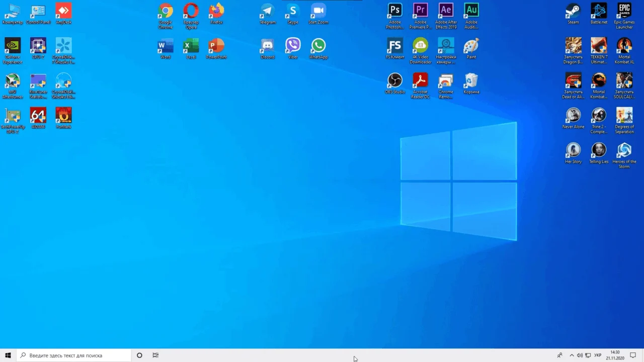Viewport: 644px width, 362px height.
Task: Expand hidden system tray icons arrow
Action: point(572,355)
